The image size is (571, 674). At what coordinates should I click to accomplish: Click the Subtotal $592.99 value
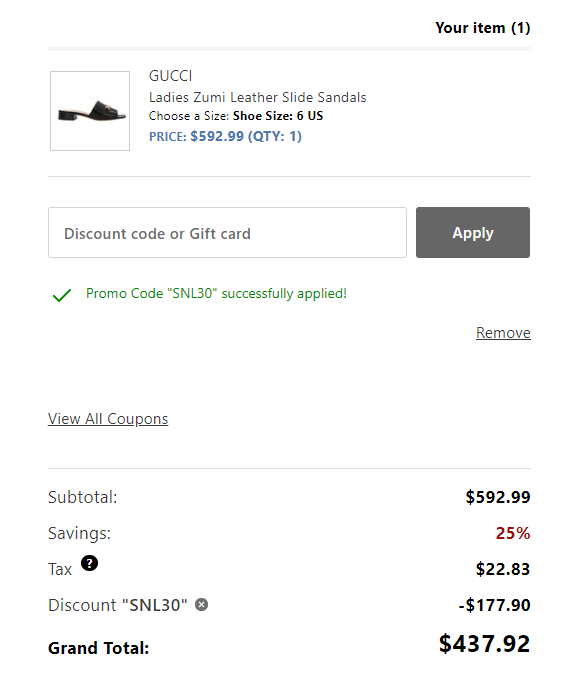(x=498, y=497)
